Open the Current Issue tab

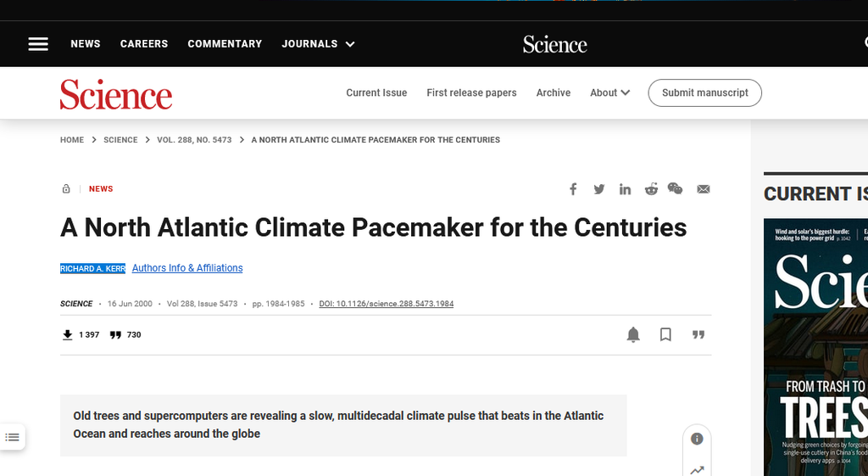(376, 92)
